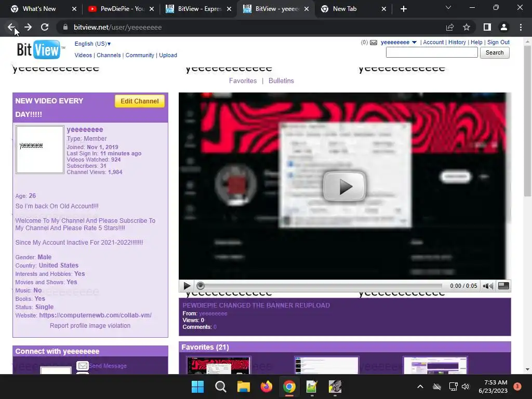
Task: Click the Edit Channel button
Action: point(139,101)
